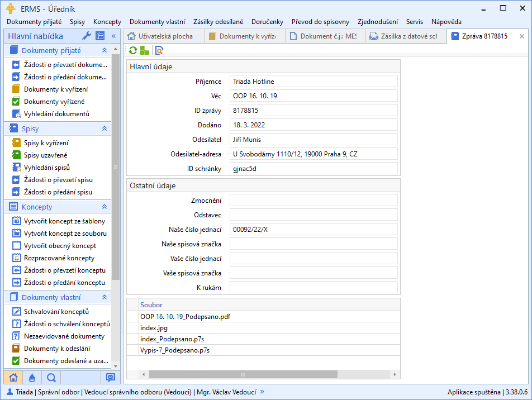Collapse the Spisy section
This screenshot has height=400, width=532.
coord(104,128)
